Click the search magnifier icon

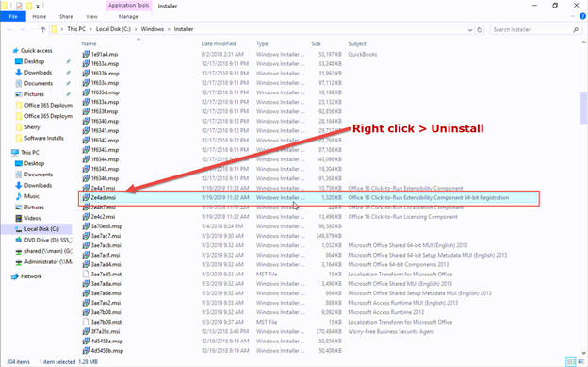(x=576, y=29)
